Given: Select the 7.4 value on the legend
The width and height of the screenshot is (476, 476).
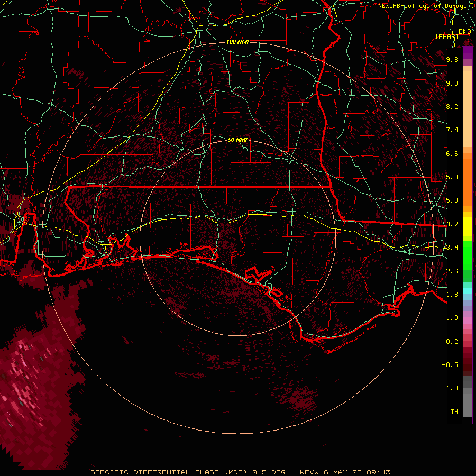Looking at the screenshot, I should coord(452,130).
